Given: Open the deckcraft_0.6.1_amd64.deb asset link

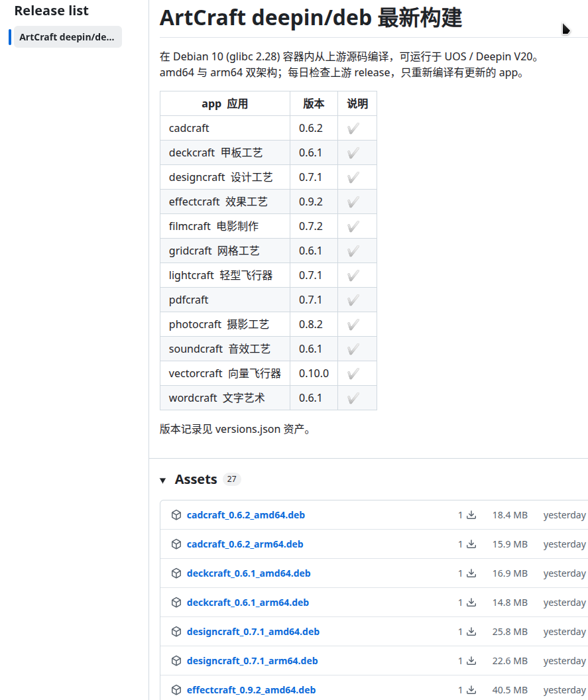Looking at the screenshot, I should 248,573.
